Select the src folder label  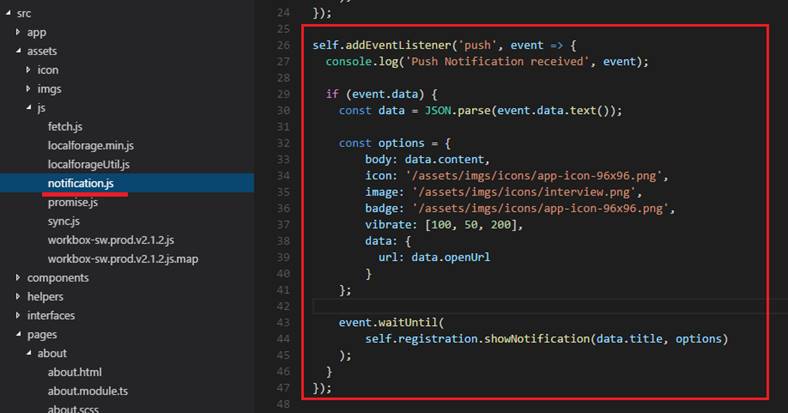pyautogui.click(x=24, y=14)
